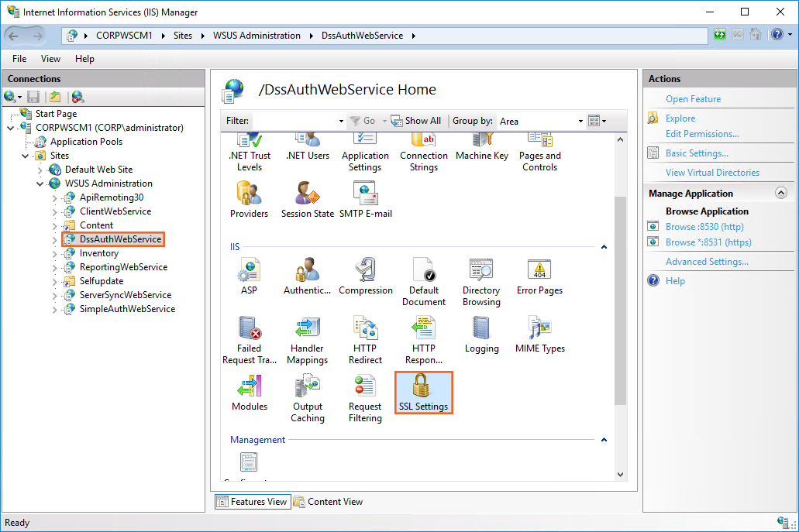Expand the Default Web Site node
Viewport: 799px width, 532px height.
pyautogui.click(x=40, y=170)
